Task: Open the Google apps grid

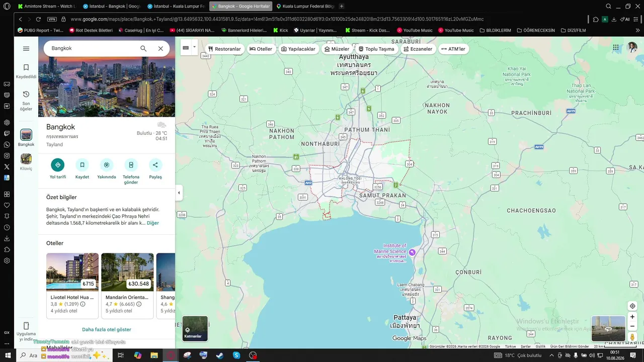Action: coord(616,47)
